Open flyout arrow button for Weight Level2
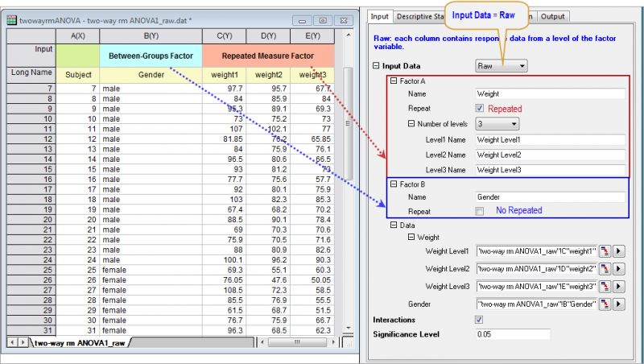Image resolution: width=644 pixels, height=364 pixels. click(618, 269)
